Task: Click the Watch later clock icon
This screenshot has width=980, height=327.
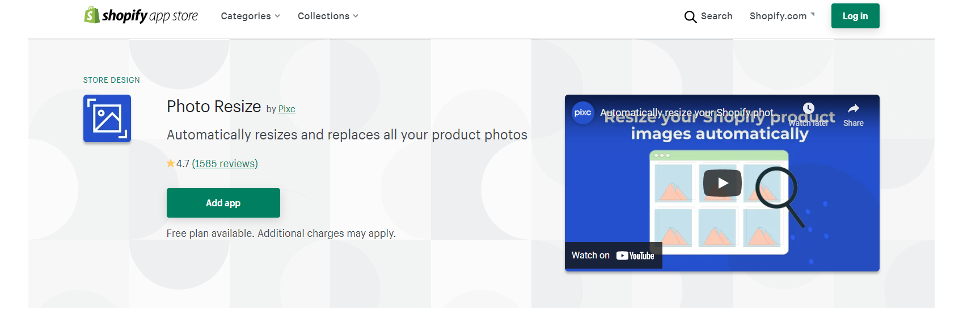Action: [x=809, y=108]
